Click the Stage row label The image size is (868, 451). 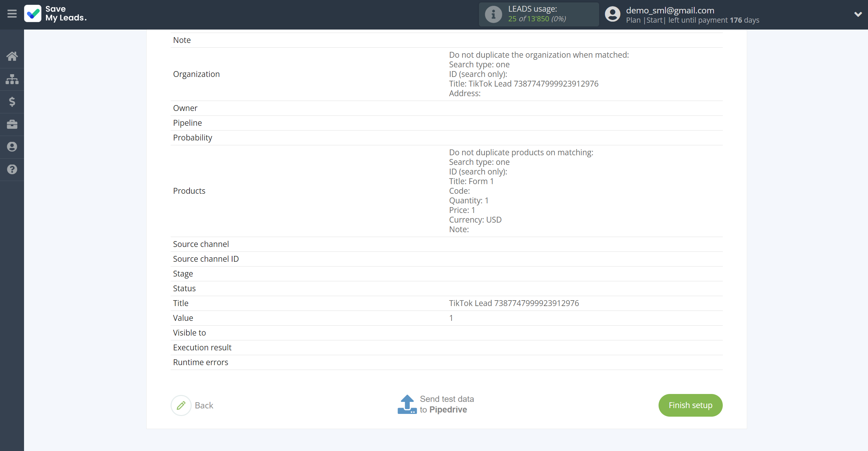pyautogui.click(x=183, y=274)
